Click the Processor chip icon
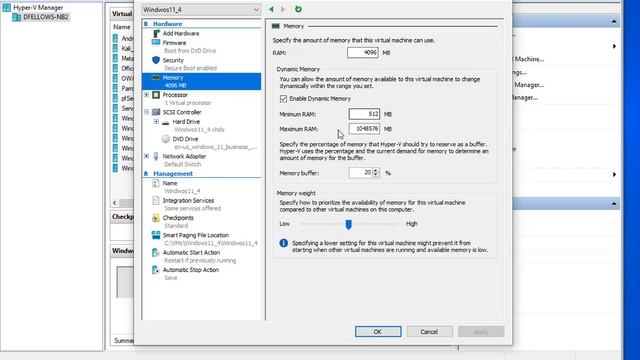This screenshot has height=360, width=640. click(x=156, y=95)
